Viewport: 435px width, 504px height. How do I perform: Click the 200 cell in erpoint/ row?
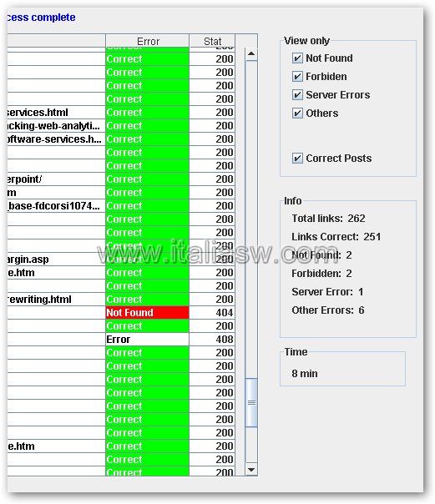pyautogui.click(x=212, y=179)
